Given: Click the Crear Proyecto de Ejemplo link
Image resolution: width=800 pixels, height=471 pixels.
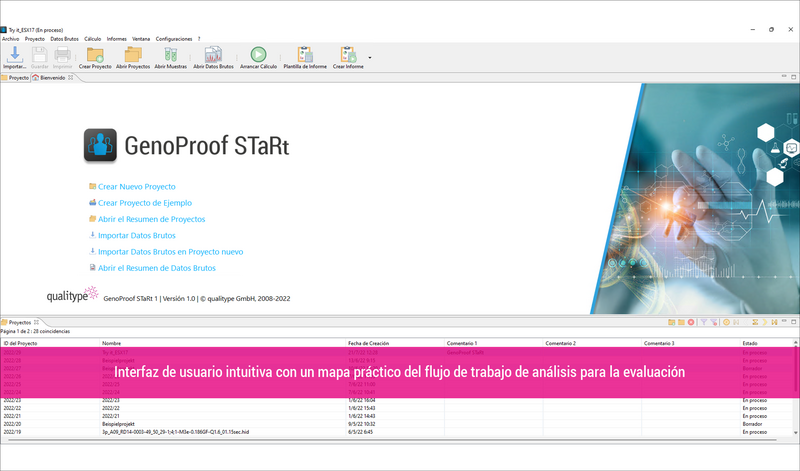Looking at the screenshot, I should click(x=145, y=203).
